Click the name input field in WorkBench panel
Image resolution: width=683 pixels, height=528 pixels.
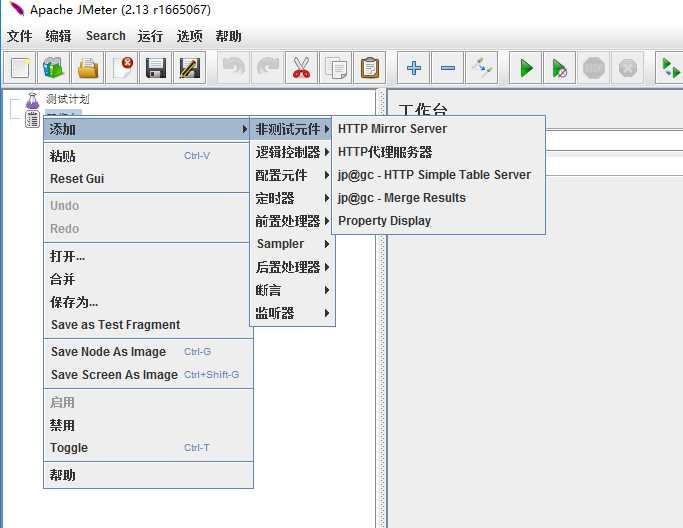pos(614,142)
